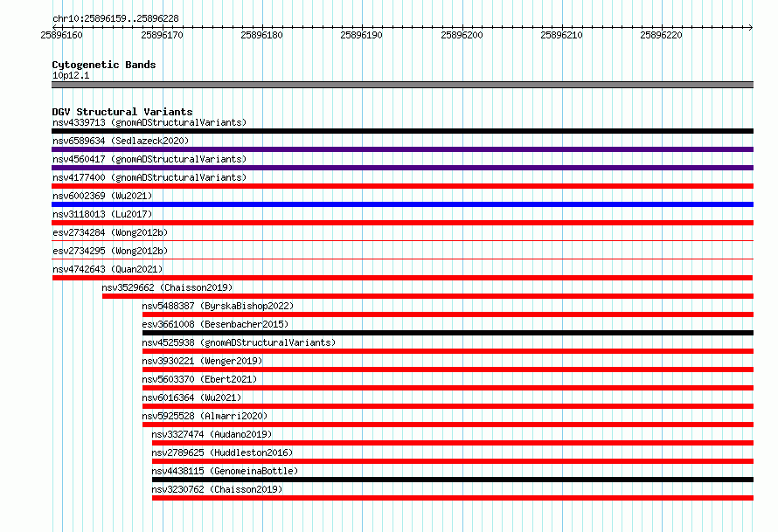Open nsv4525938 (gnomADStructuralVariants) label
This screenshot has height=532, width=778.
coord(239,342)
